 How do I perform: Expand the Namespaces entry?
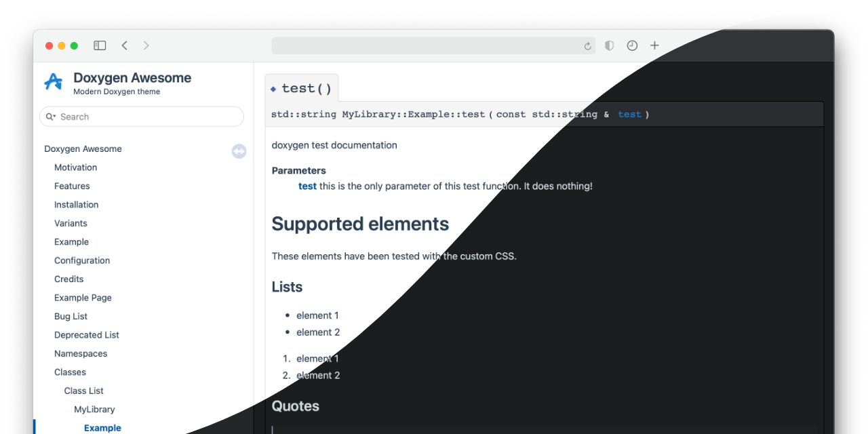click(81, 353)
